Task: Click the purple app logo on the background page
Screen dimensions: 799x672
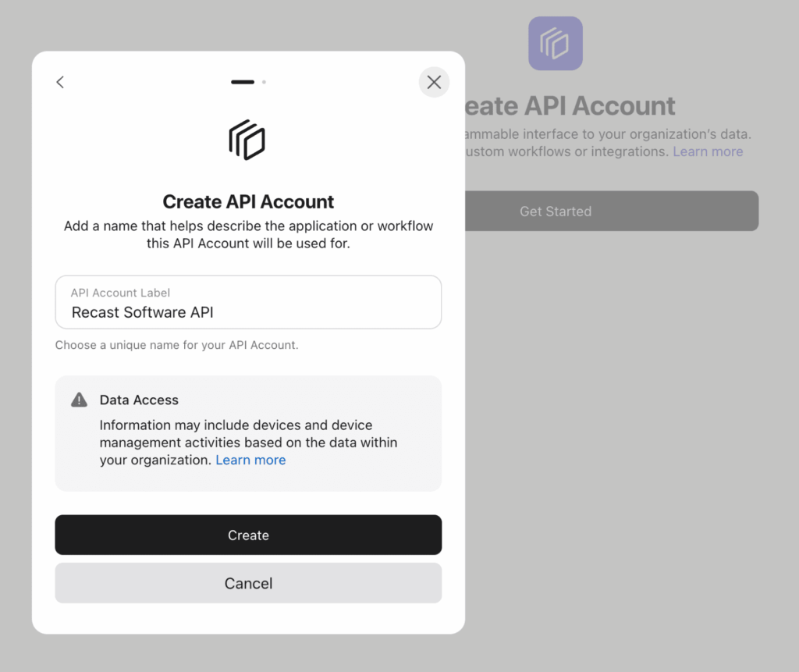Action: (555, 43)
